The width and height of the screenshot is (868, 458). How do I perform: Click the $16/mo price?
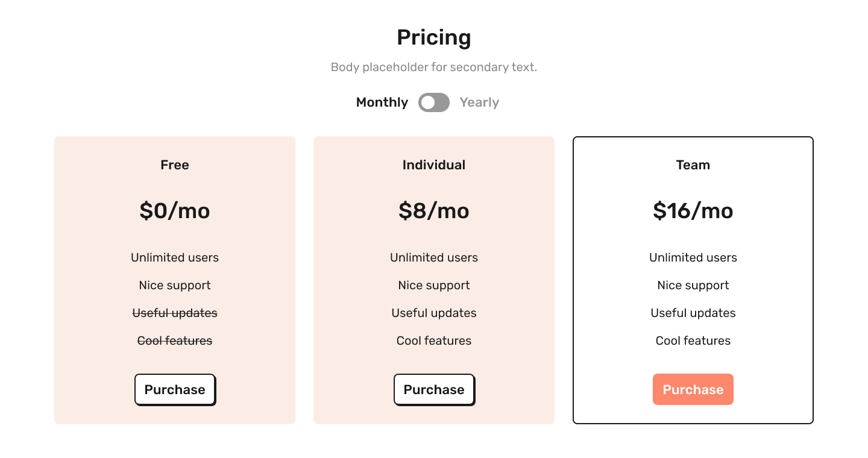pos(693,211)
